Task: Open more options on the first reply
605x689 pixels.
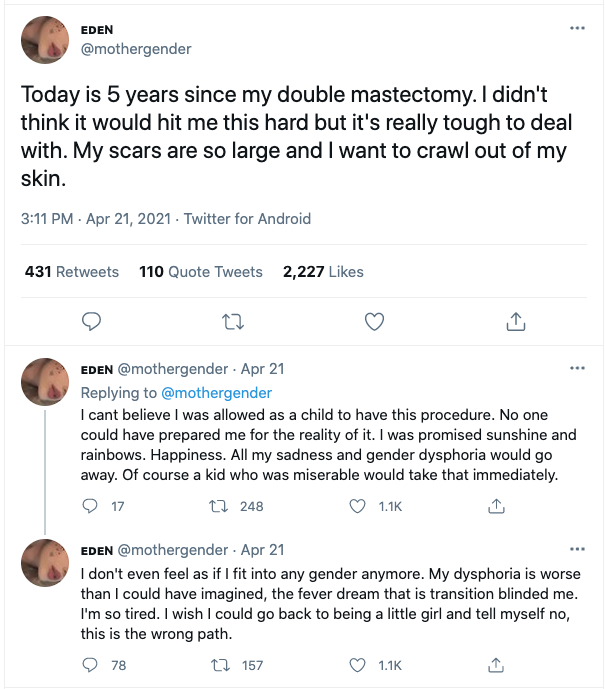Action: click(576, 368)
